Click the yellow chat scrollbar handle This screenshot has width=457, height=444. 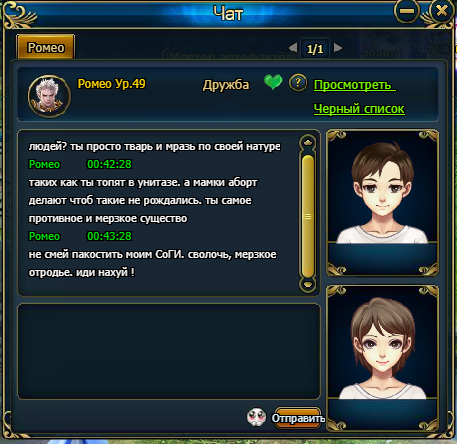pyautogui.click(x=308, y=216)
